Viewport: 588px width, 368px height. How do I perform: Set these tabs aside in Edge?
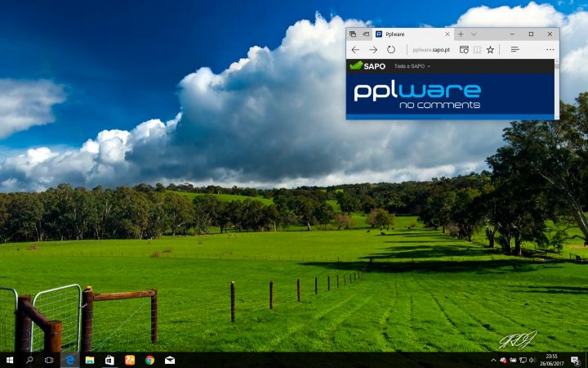point(365,34)
